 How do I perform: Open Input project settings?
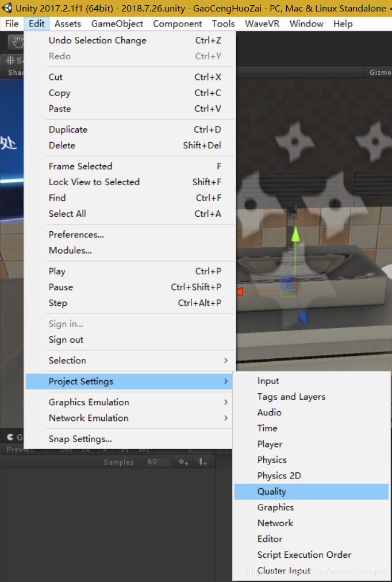(311, 381)
